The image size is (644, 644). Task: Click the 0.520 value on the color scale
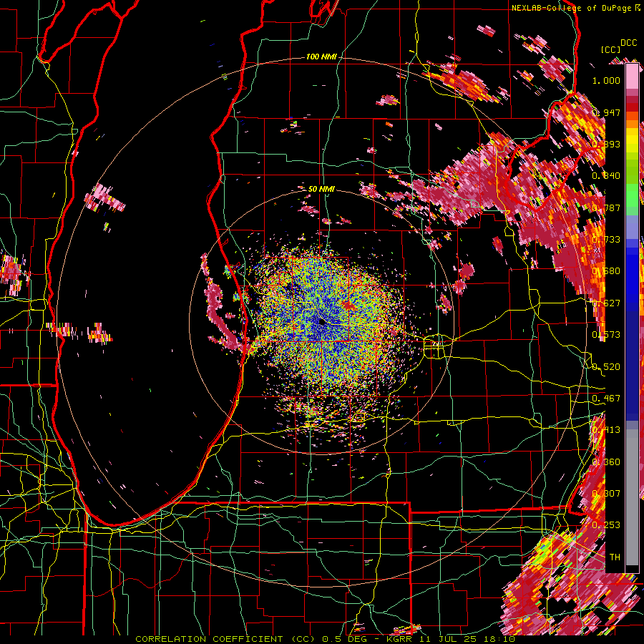coord(606,367)
